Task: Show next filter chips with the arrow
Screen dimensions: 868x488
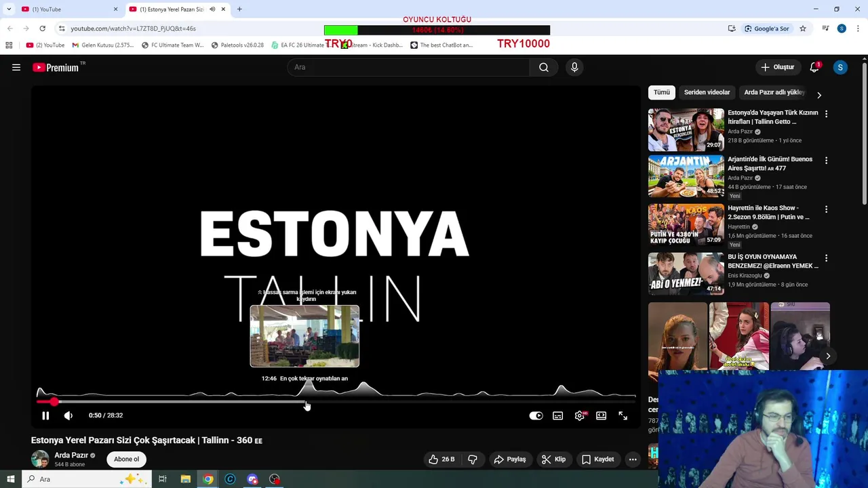Action: pyautogui.click(x=818, y=95)
